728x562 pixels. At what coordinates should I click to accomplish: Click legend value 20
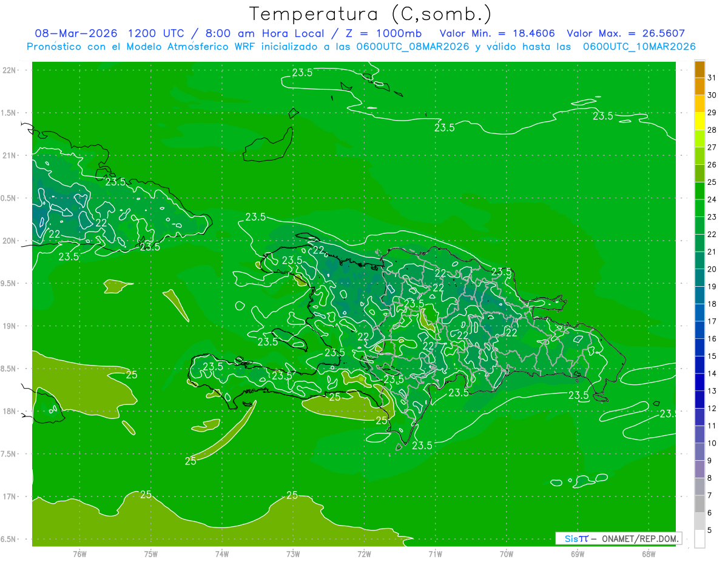click(712, 269)
